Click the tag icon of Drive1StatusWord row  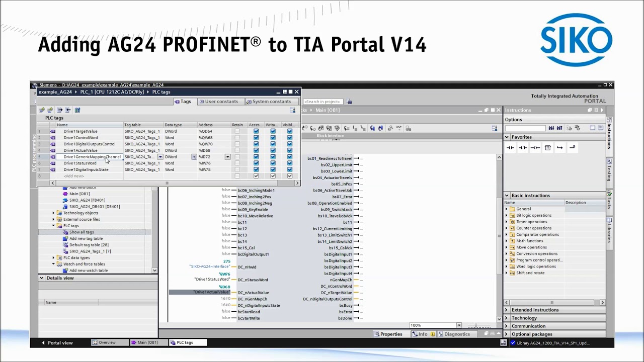(x=53, y=163)
